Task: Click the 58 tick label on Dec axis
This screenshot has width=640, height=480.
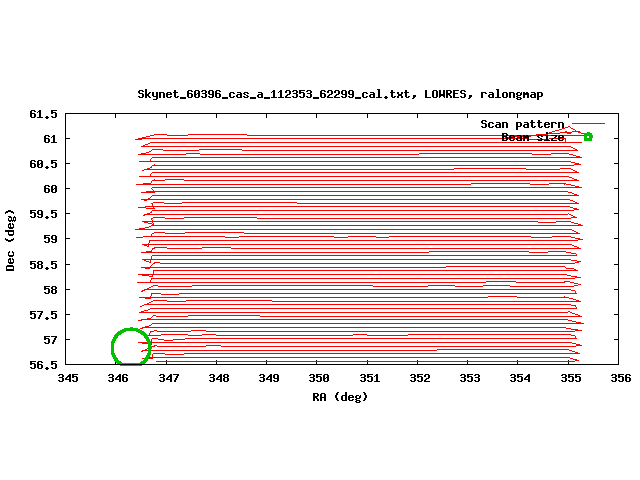Action: click(50, 290)
